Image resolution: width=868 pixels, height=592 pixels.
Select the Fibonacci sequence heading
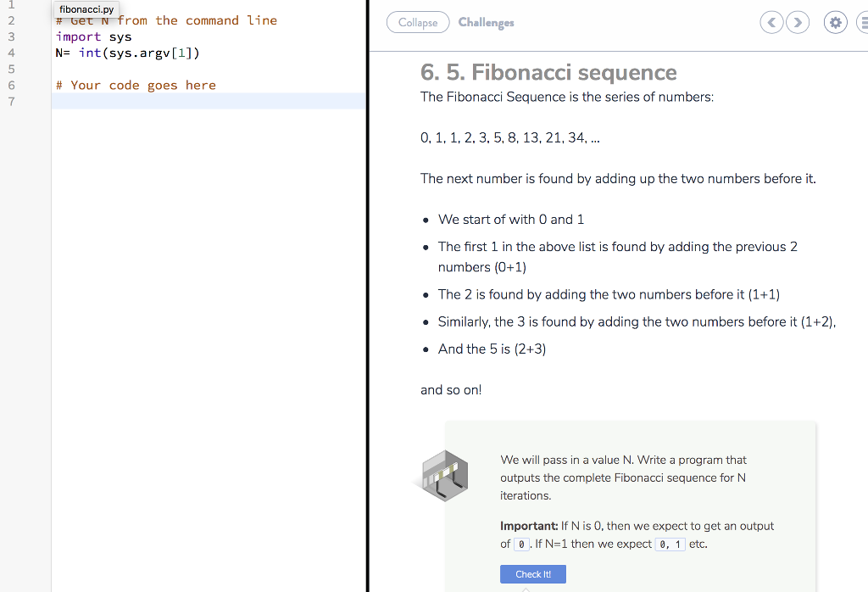(x=548, y=72)
